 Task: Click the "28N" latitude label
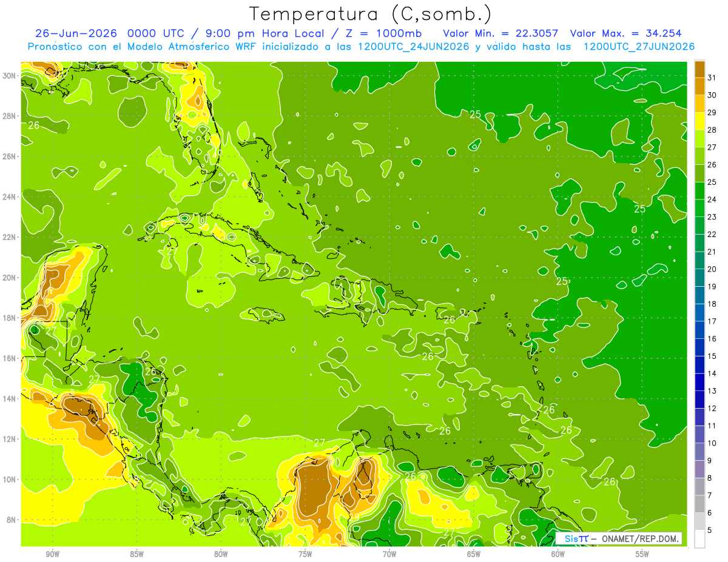[x=10, y=116]
